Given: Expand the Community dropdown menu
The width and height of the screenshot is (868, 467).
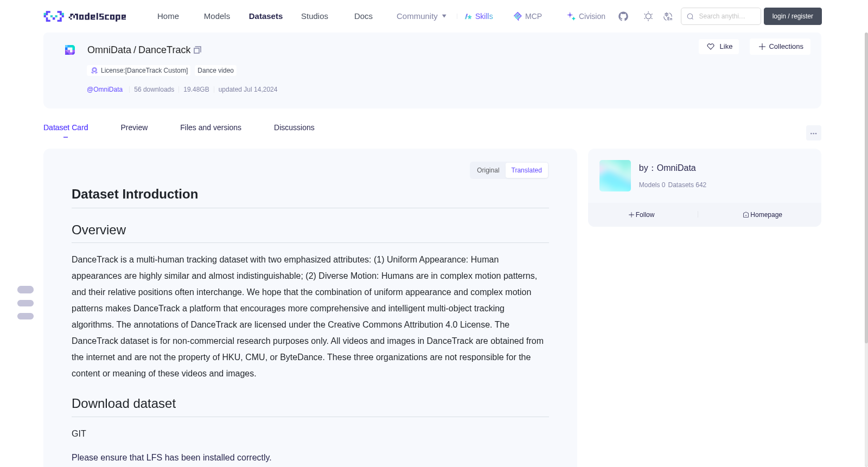Looking at the screenshot, I should tap(422, 16).
